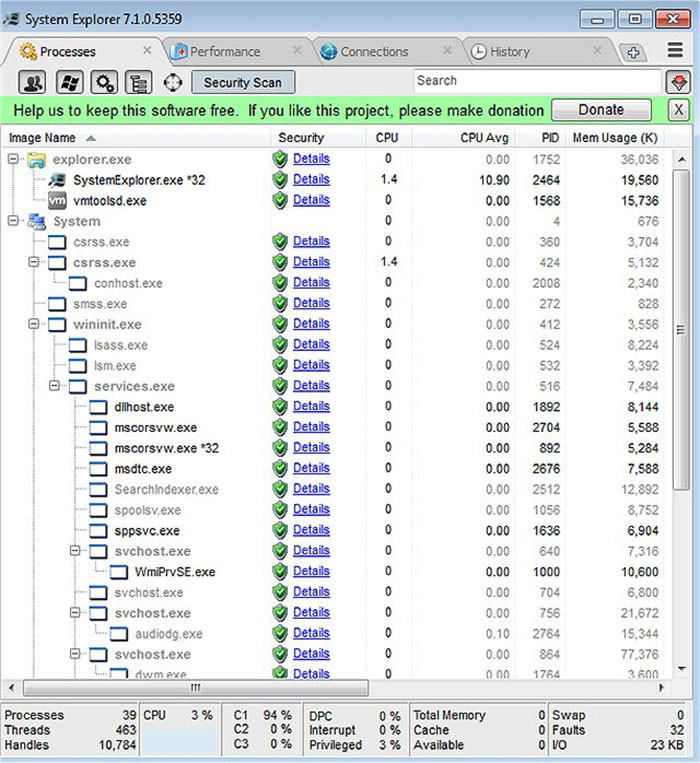Click the horizontal scrollbar thumb
700x763 pixels.
click(196, 688)
